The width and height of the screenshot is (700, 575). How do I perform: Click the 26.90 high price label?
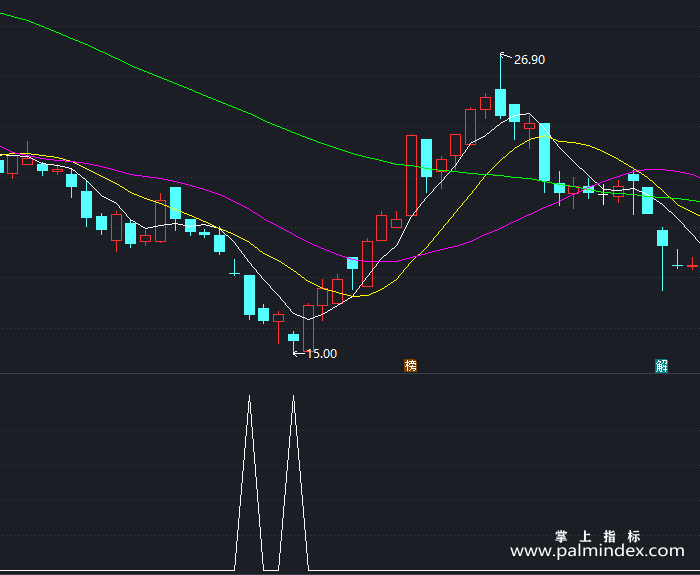pyautogui.click(x=529, y=60)
